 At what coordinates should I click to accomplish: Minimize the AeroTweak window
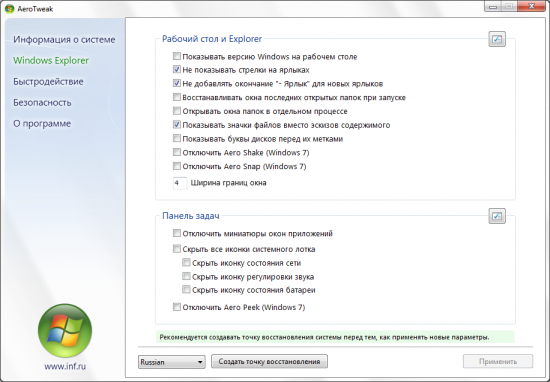(x=492, y=6)
